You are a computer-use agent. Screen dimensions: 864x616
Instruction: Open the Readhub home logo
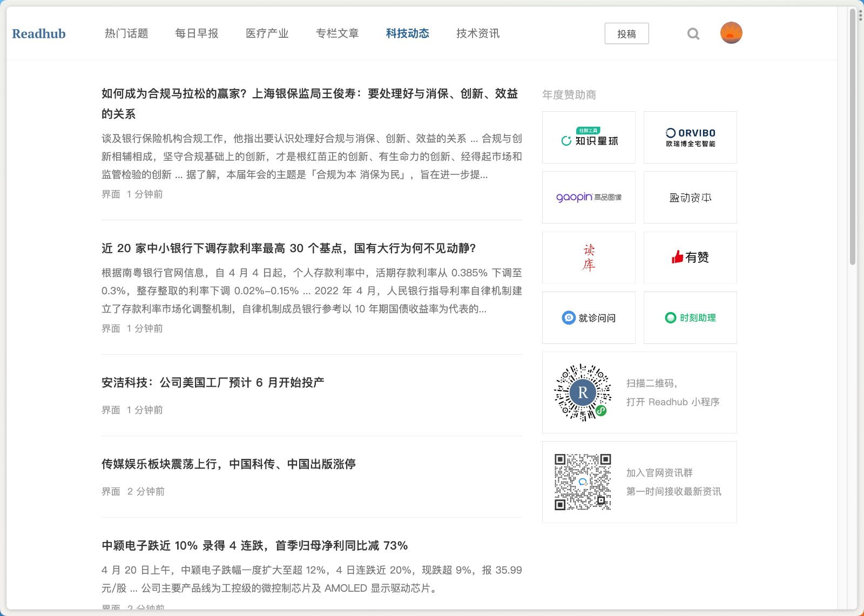[38, 33]
